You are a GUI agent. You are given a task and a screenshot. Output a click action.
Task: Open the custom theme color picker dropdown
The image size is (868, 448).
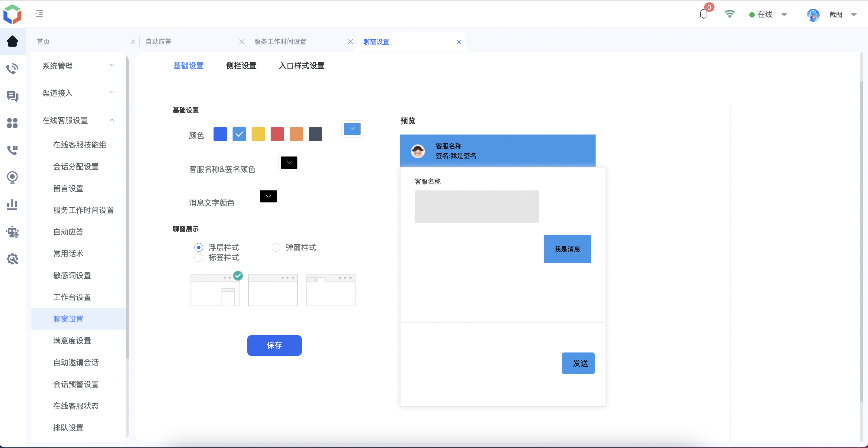352,129
